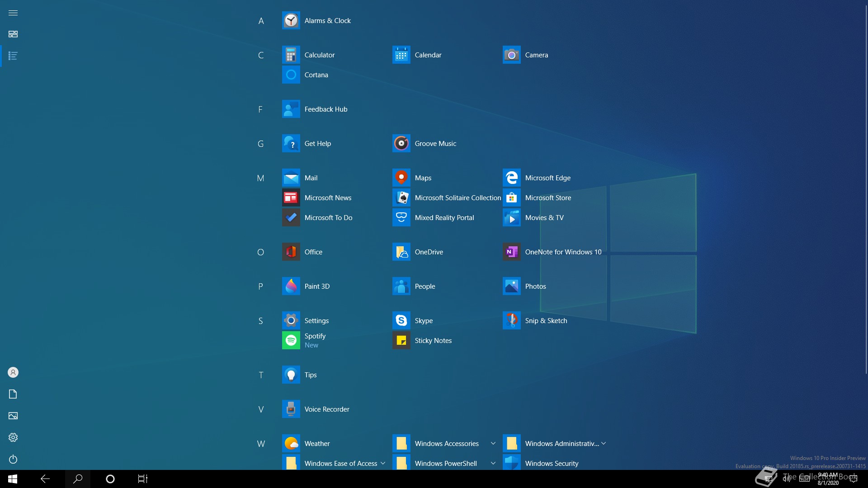Open Snip & Sketch icon
The height and width of the screenshot is (488, 868).
(x=511, y=320)
